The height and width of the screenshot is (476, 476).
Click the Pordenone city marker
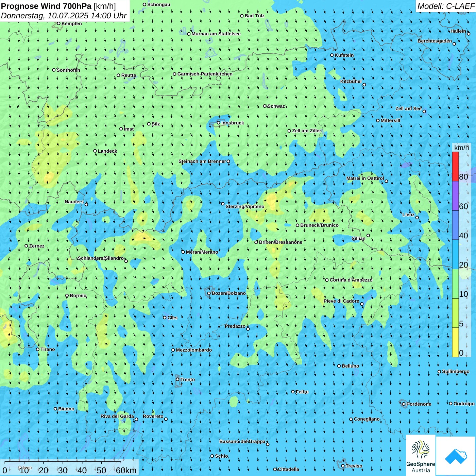click(404, 404)
